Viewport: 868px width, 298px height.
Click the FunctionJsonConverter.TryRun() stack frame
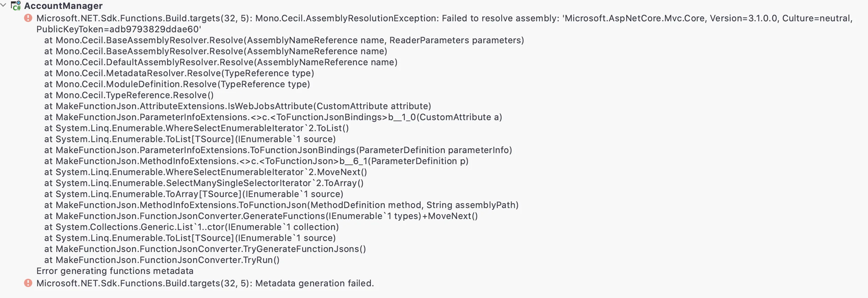[162, 260]
